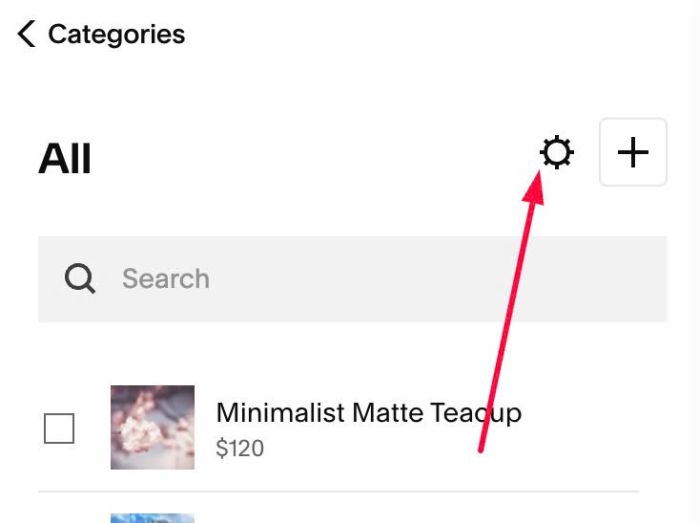Add a new product with plus button
The image size is (700, 523).
tap(633, 152)
